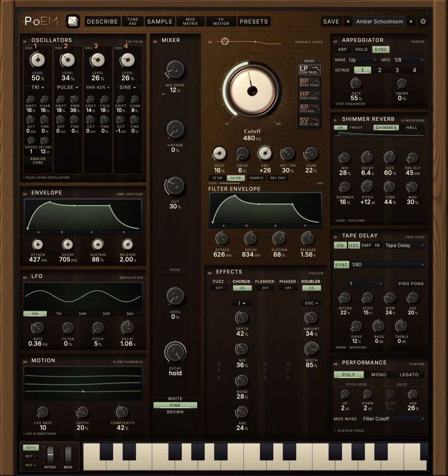Toggle the Arpeggiator SYNC switch
448x476 pixels.
pyautogui.click(x=380, y=50)
